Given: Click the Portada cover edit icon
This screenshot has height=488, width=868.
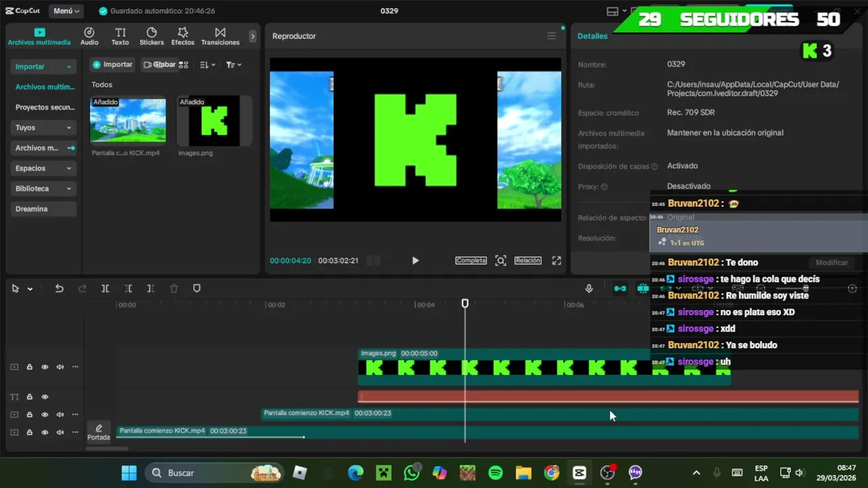Looking at the screenshot, I should click(x=98, y=432).
